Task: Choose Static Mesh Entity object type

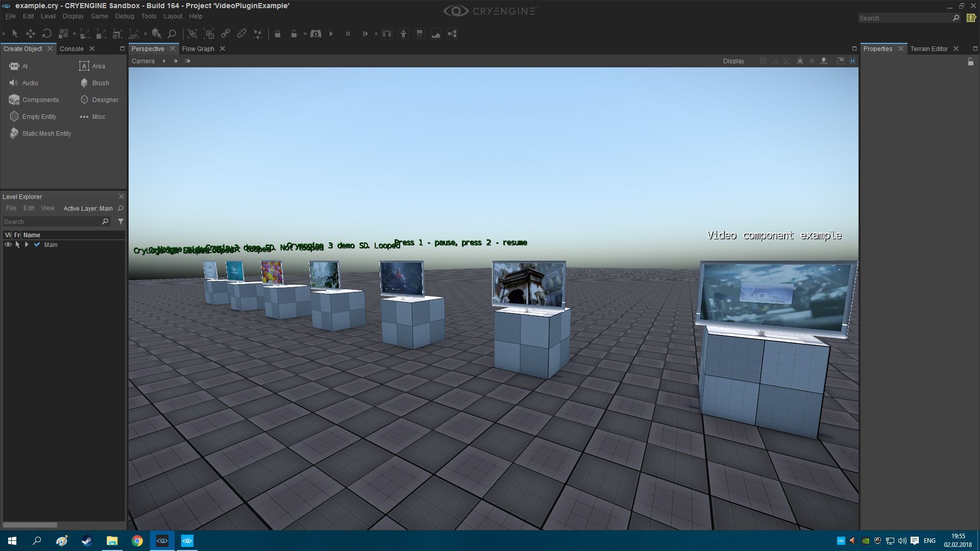Action: [x=40, y=134]
